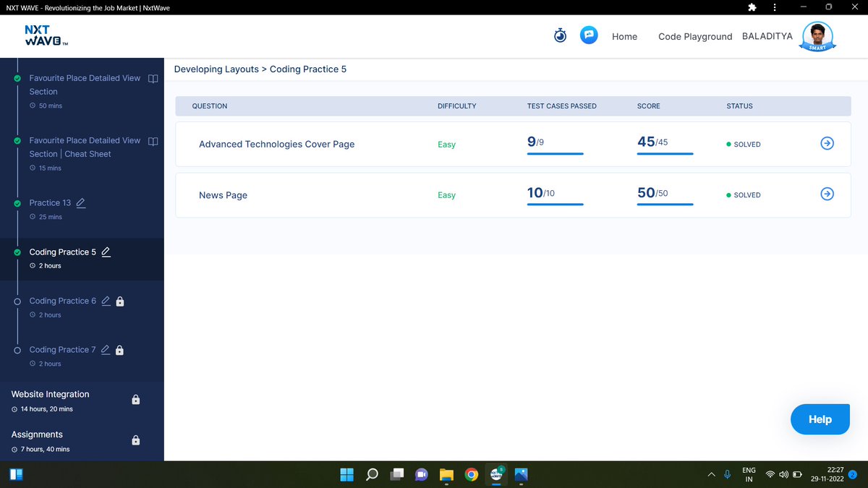Open the blue Help button

pos(820,419)
